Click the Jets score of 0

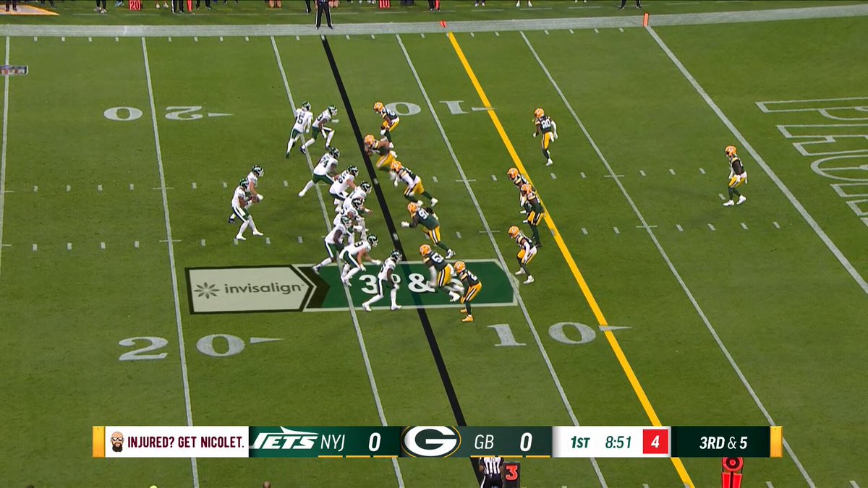coord(374,442)
